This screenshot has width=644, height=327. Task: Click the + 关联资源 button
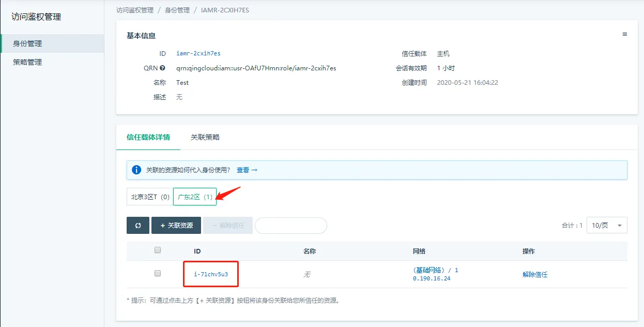(176, 226)
